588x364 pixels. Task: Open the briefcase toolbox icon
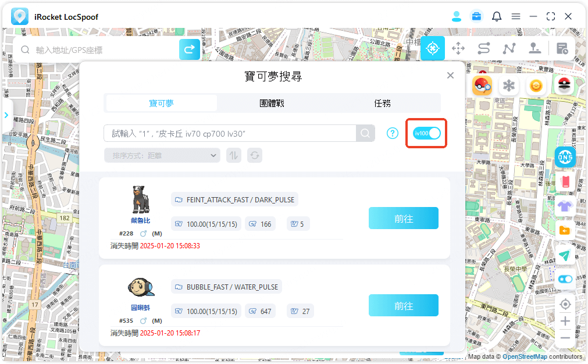[x=477, y=16]
